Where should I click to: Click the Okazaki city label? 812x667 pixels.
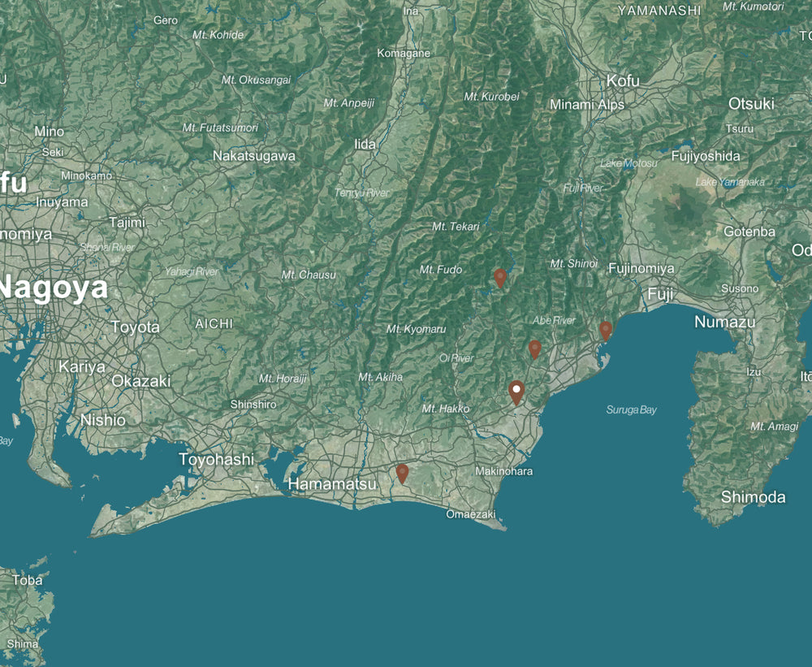pos(140,380)
